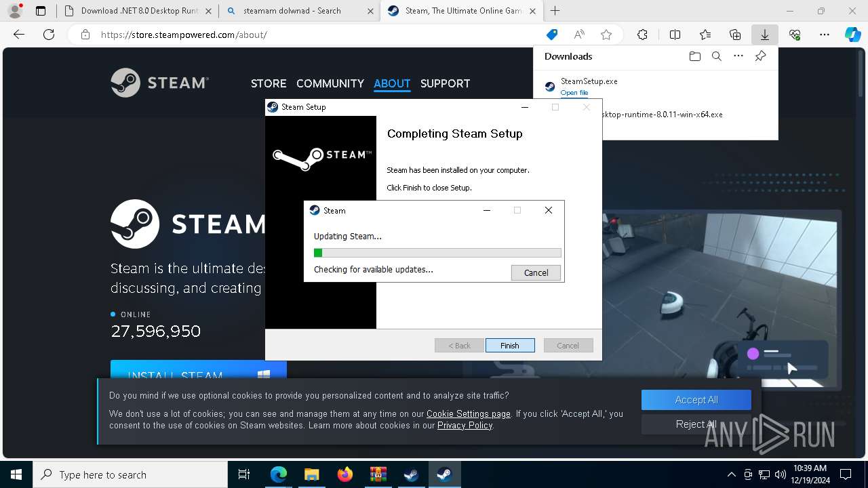Image resolution: width=868 pixels, height=488 pixels.
Task: Open File Explorer from taskbar
Action: 311,474
